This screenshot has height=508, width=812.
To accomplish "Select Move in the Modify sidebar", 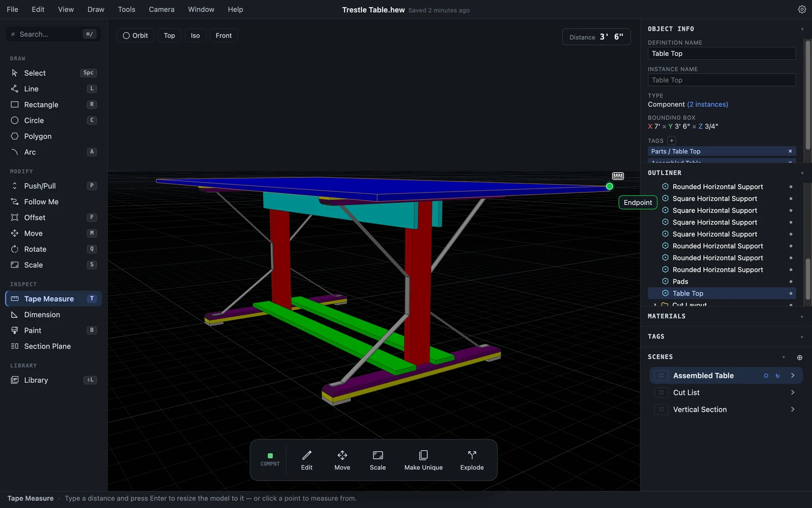I will coord(53,233).
